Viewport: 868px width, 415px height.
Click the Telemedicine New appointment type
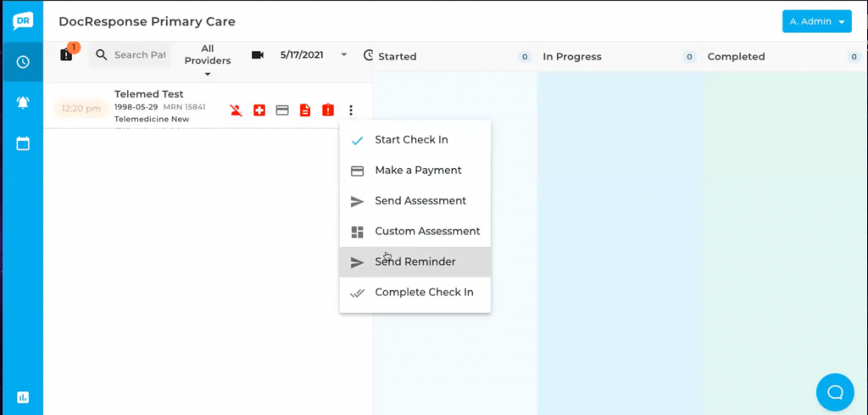coord(152,119)
